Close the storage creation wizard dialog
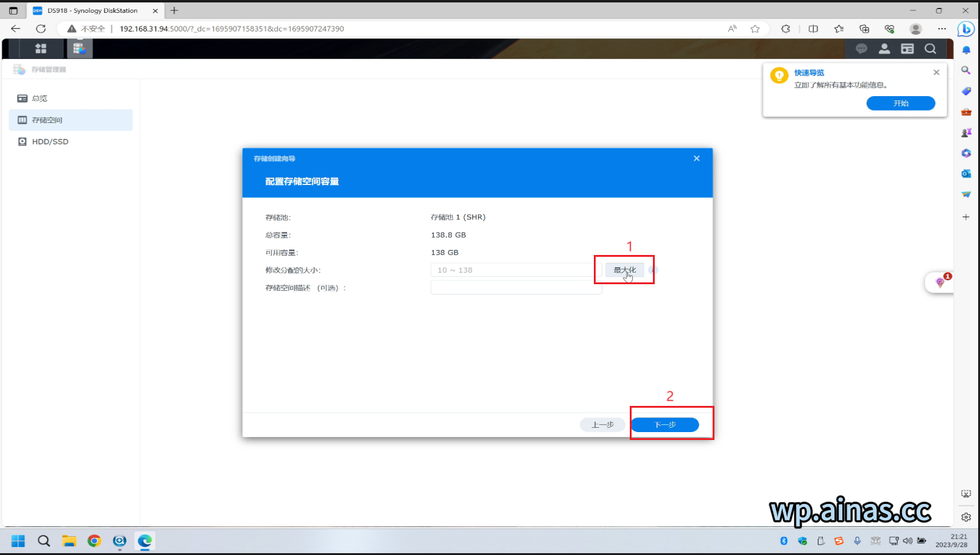The height and width of the screenshot is (555, 980). click(x=697, y=158)
